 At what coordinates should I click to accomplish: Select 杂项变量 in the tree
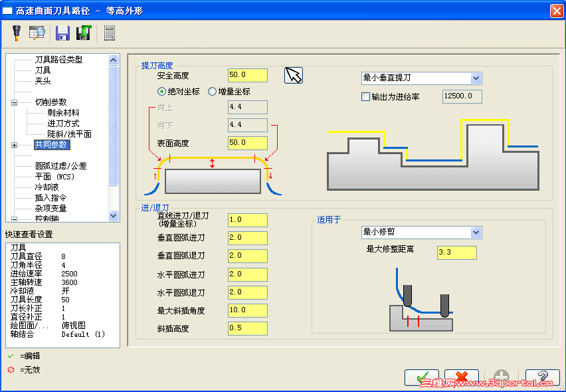coord(51,208)
